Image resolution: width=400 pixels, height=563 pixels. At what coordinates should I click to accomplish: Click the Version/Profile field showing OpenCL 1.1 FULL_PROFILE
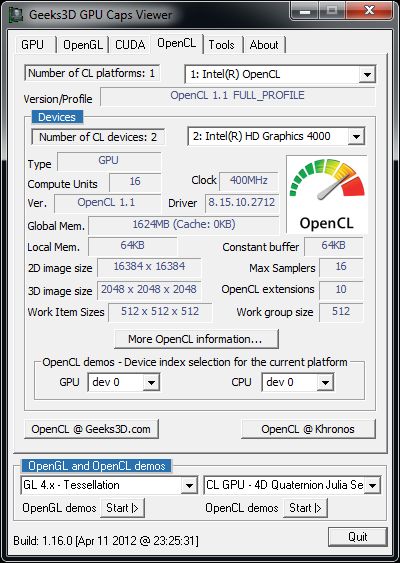pos(237,96)
